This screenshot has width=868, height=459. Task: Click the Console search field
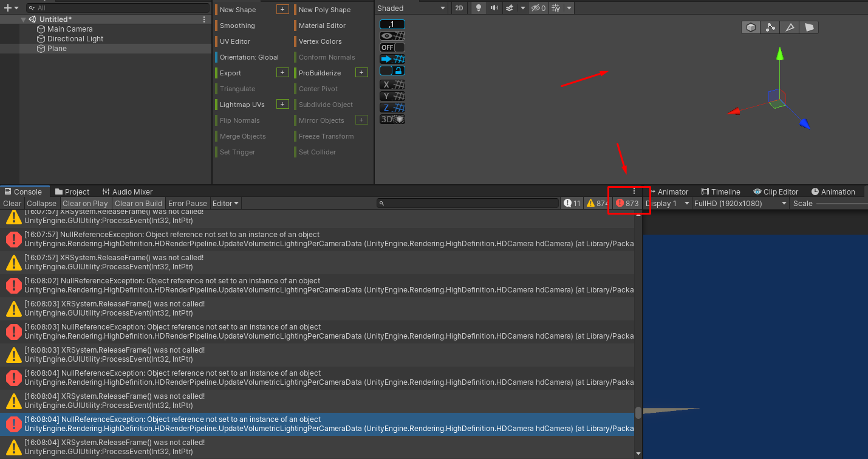(467, 203)
